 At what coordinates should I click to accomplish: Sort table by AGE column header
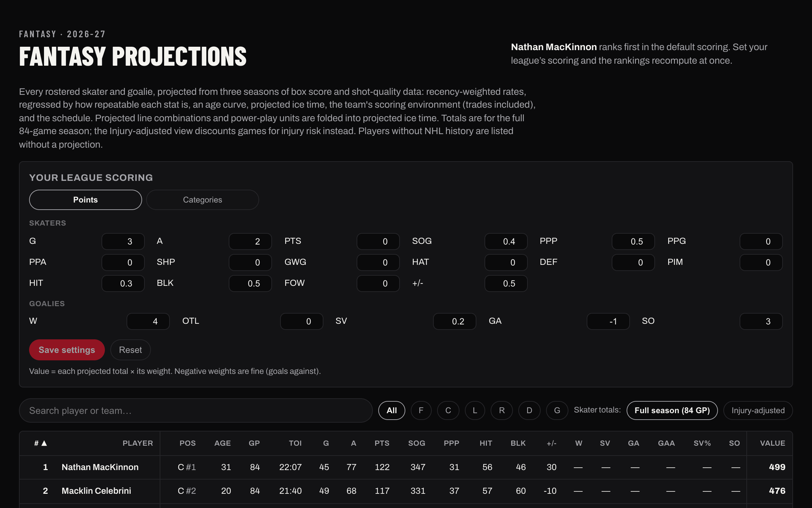click(x=222, y=443)
